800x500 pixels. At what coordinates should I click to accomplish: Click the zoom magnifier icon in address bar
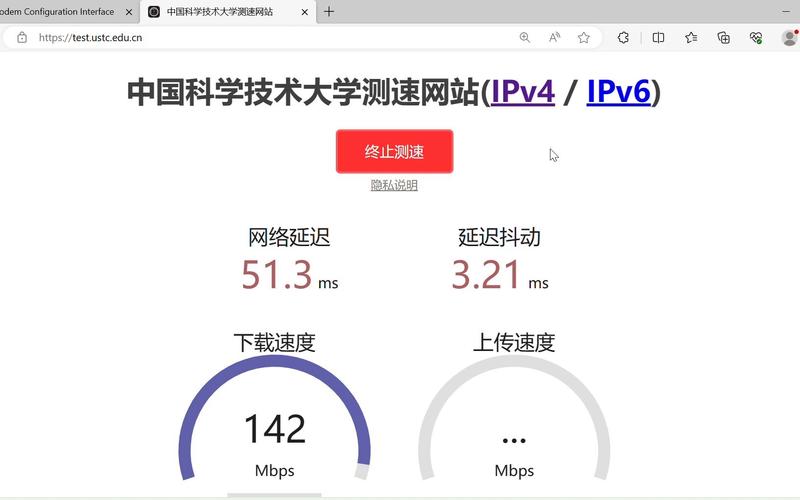click(524, 37)
